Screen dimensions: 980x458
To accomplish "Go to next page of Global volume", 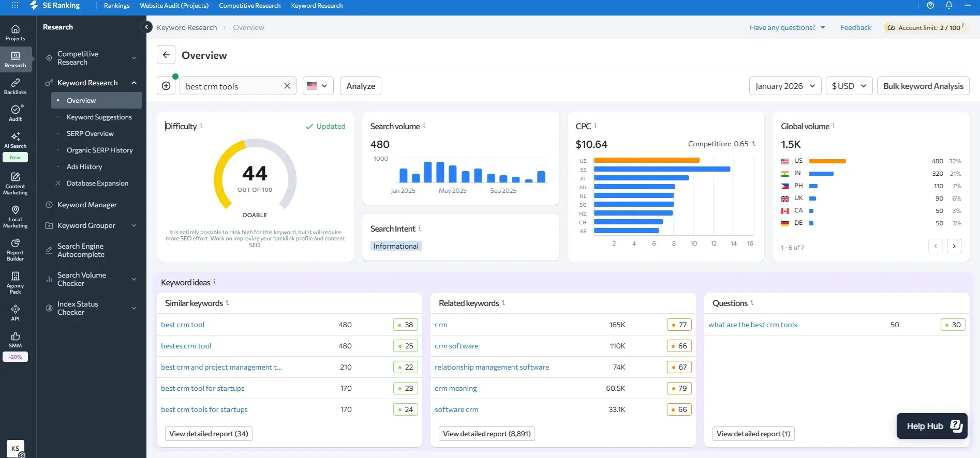I will click(954, 247).
